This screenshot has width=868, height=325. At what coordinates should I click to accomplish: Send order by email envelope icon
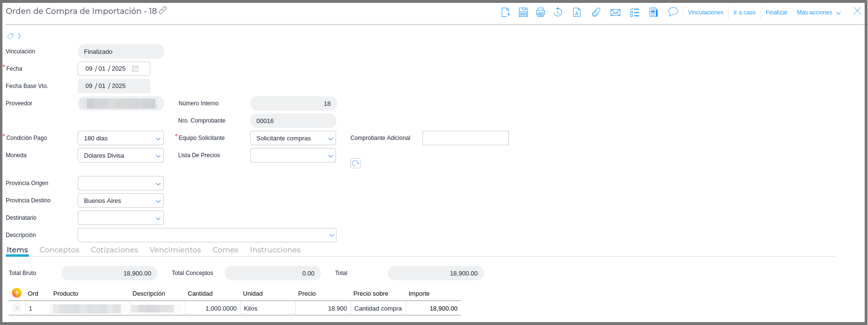point(615,12)
